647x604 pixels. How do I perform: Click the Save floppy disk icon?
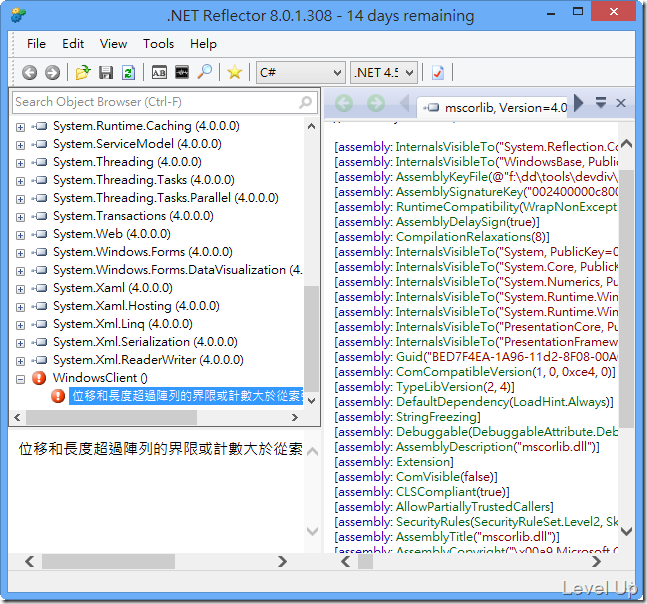click(x=106, y=73)
